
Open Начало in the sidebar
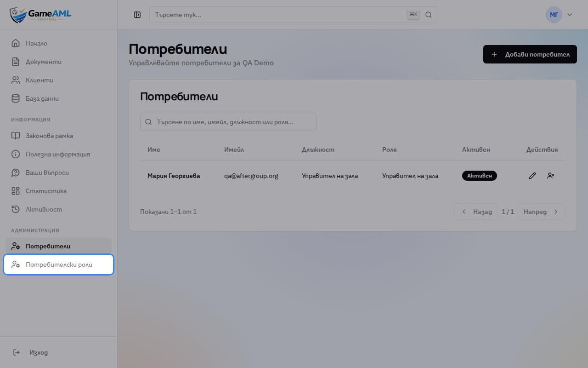click(x=58, y=43)
